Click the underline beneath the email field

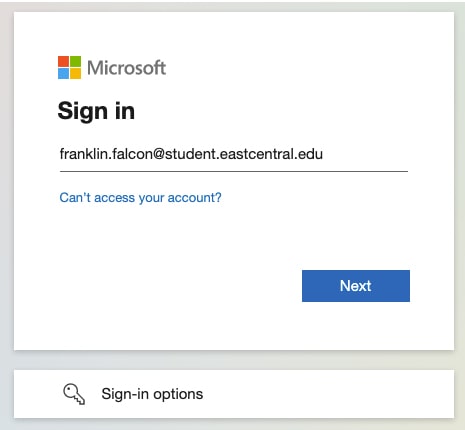pos(234,171)
